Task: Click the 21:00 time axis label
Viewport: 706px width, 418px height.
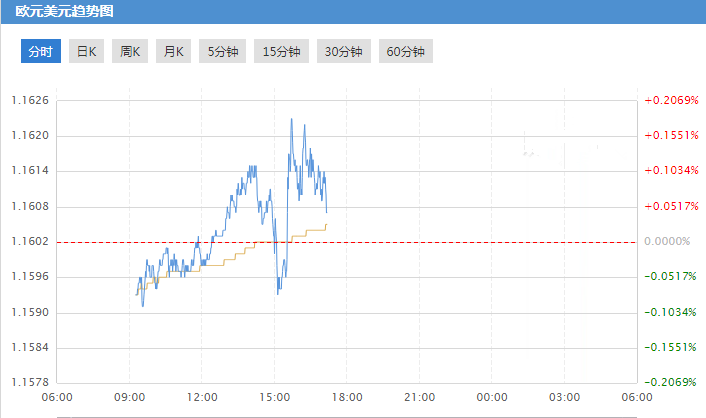Action: 420,397
